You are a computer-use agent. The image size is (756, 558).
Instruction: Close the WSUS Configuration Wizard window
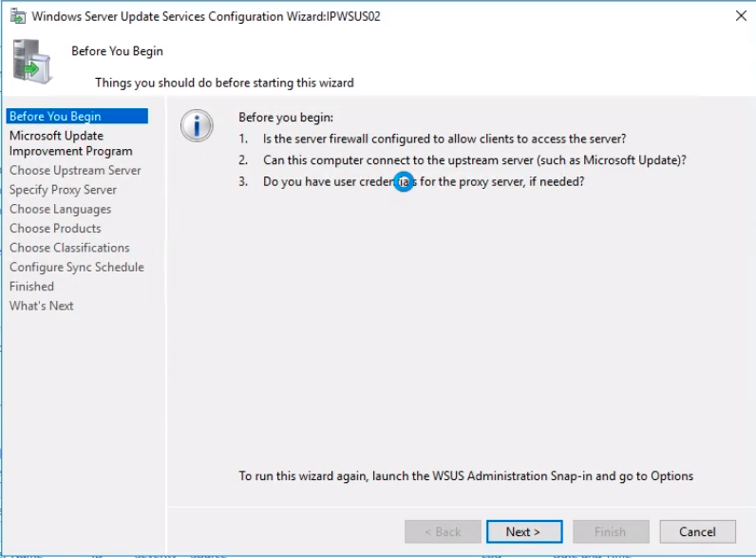pyautogui.click(x=740, y=16)
